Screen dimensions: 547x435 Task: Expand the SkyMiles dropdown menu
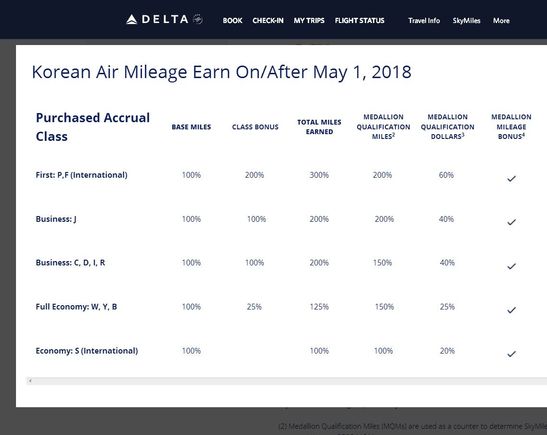466,21
